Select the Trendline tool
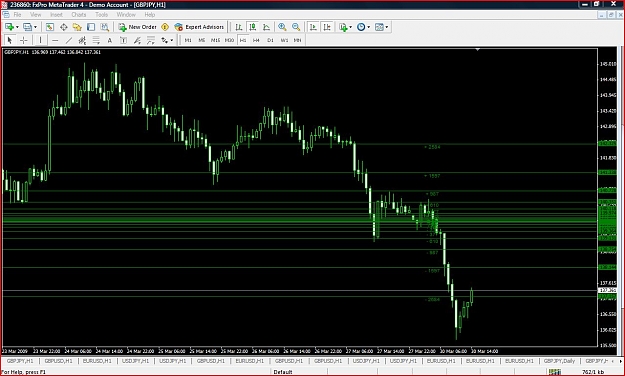The width and height of the screenshot is (625, 376). pos(69,40)
